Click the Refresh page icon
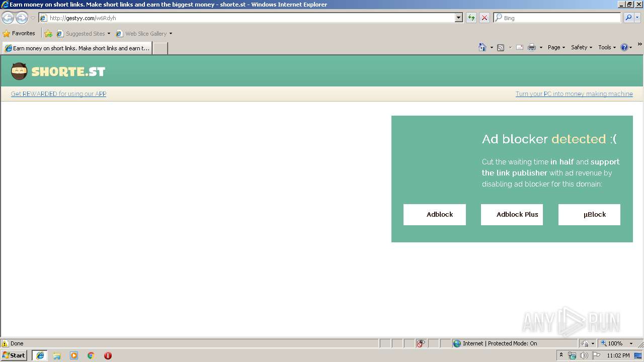The image size is (644, 362). pos(471,18)
